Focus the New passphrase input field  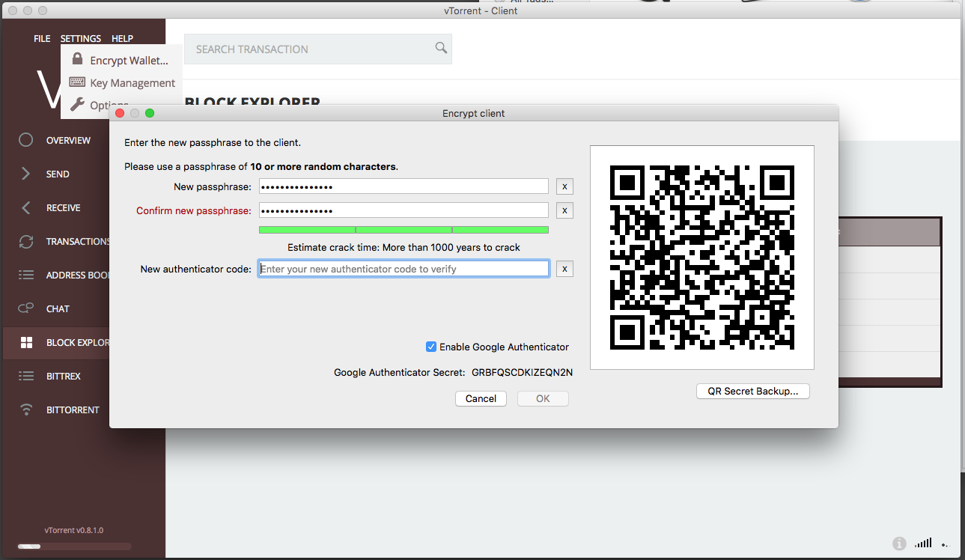[404, 187]
